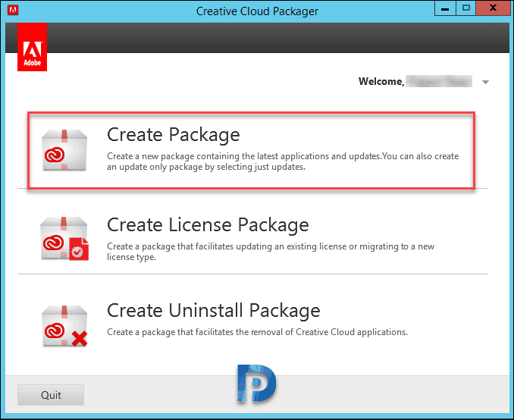This screenshot has height=420, width=514.
Task: Click the Create Package box icon
Action: [x=64, y=150]
